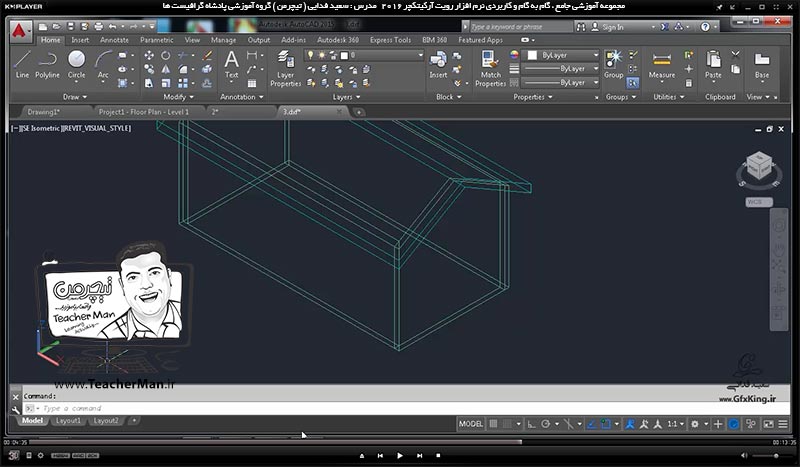Click the viewport SE Isometric view label
800x467 pixels.
pos(41,128)
